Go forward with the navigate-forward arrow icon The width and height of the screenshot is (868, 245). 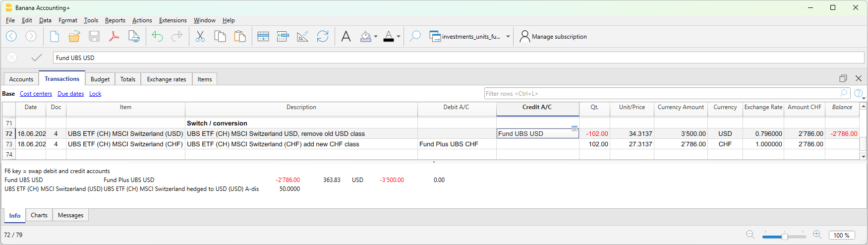click(x=31, y=36)
